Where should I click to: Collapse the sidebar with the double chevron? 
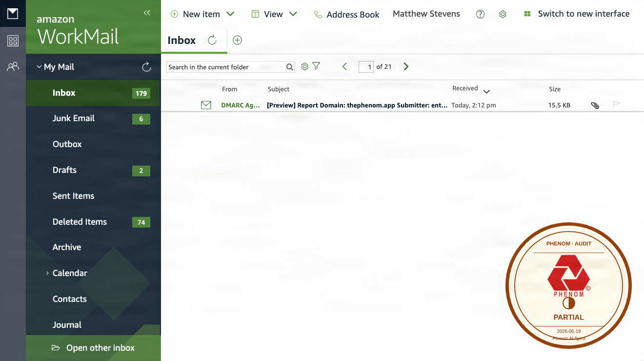[147, 13]
